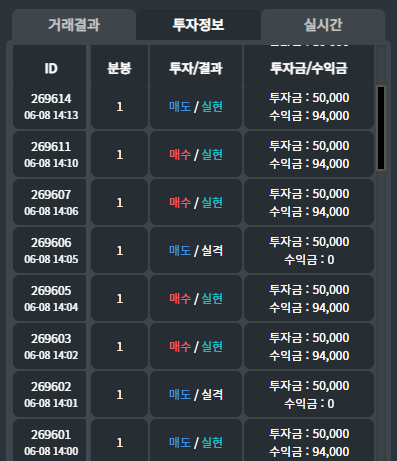
Task: Open the 투자정보 tab
Action: (198, 25)
